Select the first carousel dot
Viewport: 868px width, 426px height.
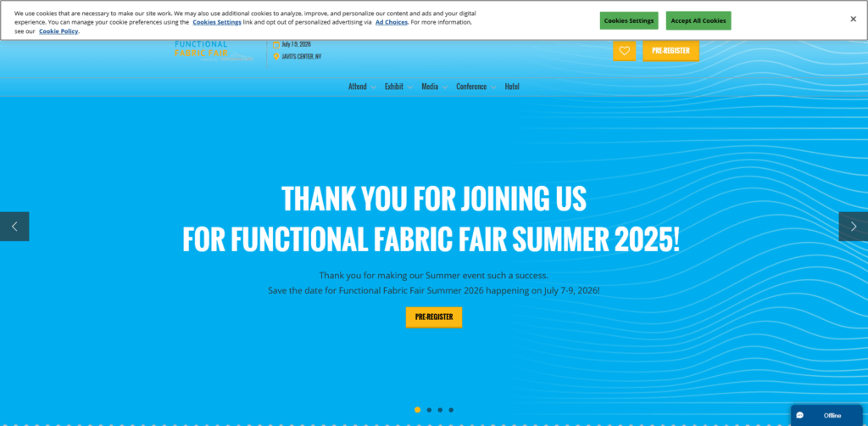[x=418, y=410]
